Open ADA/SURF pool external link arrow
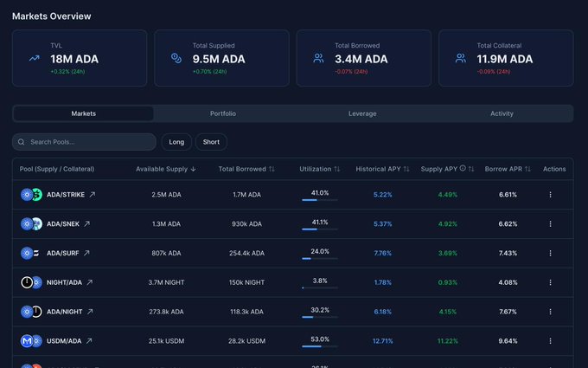This screenshot has width=588, height=368. [86, 253]
